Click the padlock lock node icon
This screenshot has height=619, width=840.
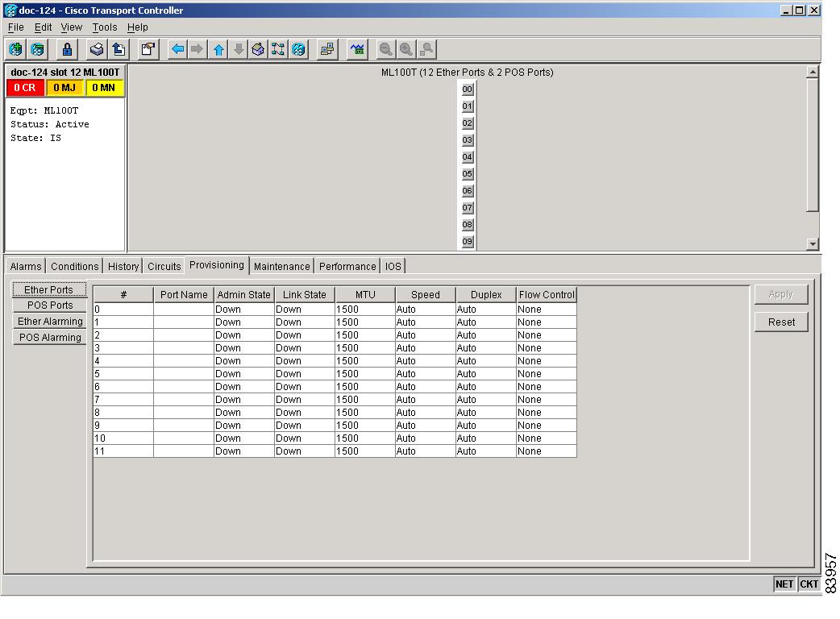(68, 50)
